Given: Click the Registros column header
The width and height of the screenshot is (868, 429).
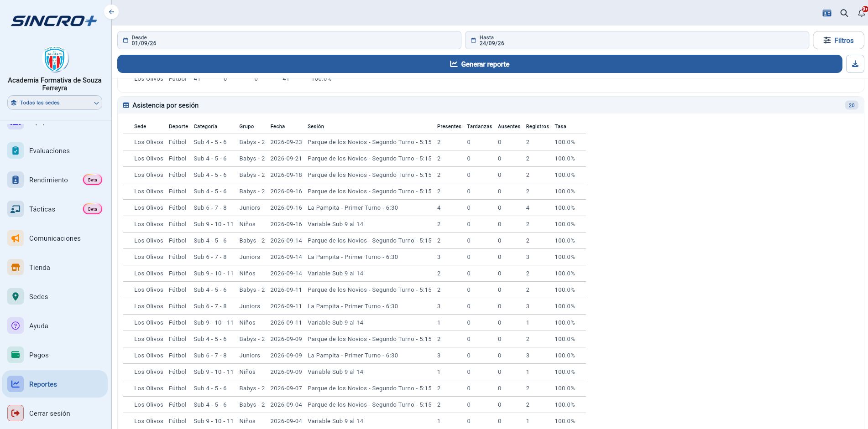Looking at the screenshot, I should click(537, 126).
